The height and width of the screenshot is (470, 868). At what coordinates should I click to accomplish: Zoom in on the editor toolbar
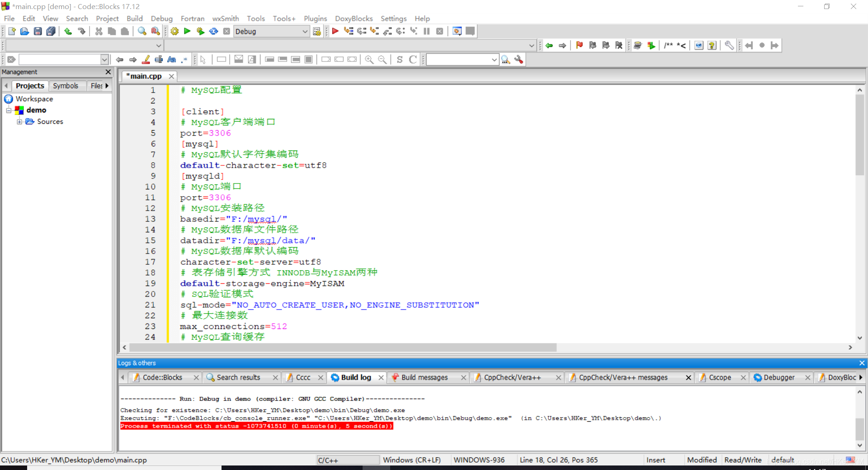tap(369, 59)
